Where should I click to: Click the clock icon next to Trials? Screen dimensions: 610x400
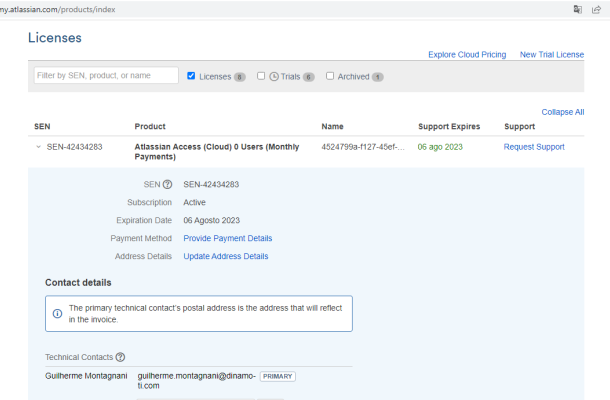[x=274, y=77]
